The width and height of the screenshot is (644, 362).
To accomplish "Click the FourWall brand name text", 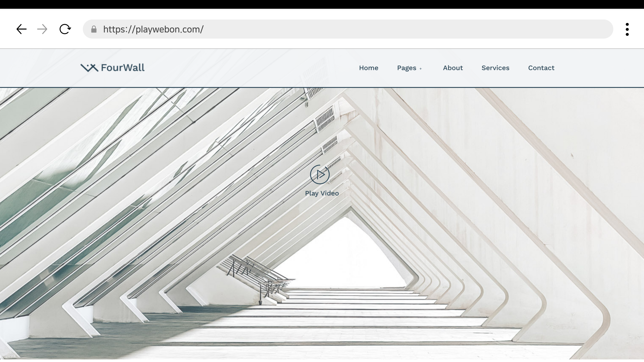I will click(123, 68).
